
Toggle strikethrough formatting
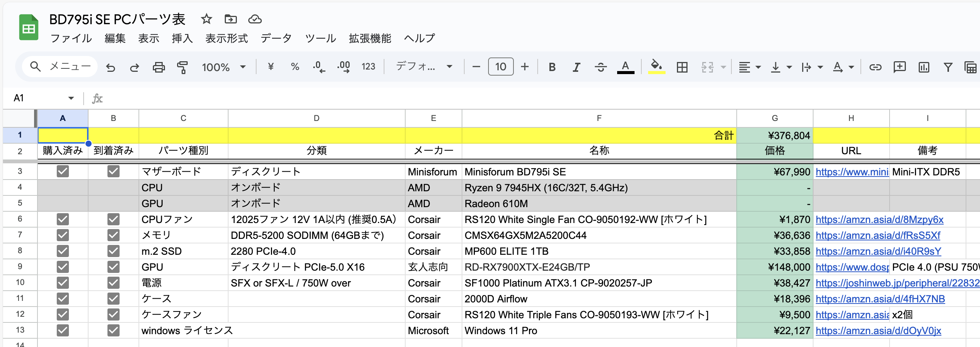[601, 67]
